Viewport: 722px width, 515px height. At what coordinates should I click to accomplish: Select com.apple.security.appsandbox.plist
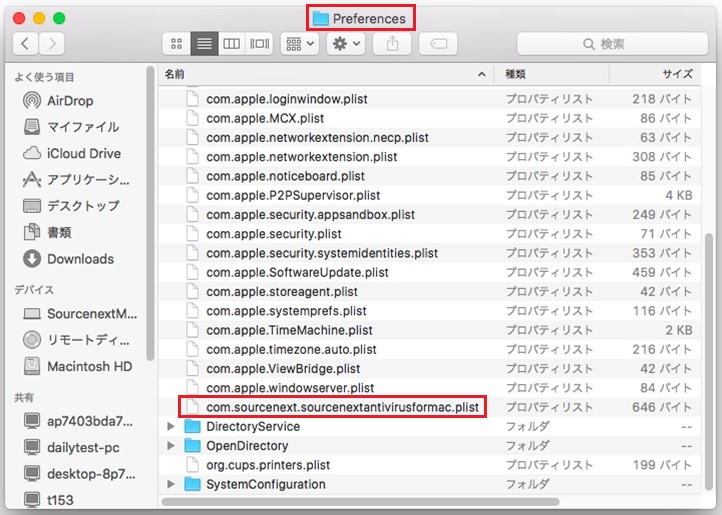pyautogui.click(x=310, y=215)
